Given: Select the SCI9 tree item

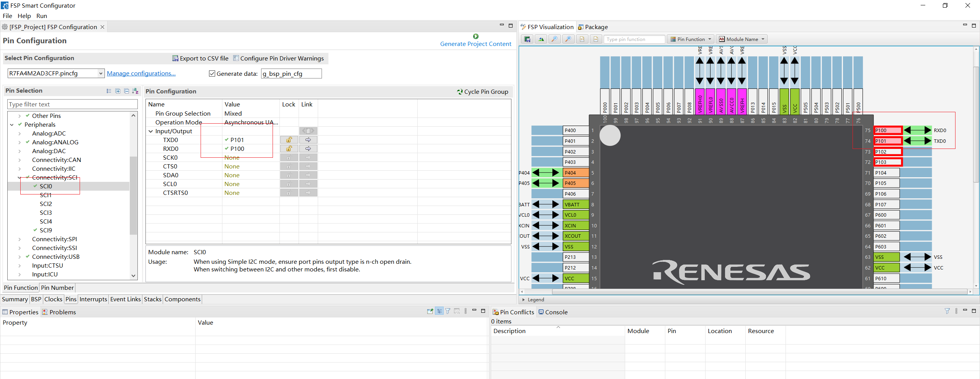Looking at the screenshot, I should click(46, 230).
